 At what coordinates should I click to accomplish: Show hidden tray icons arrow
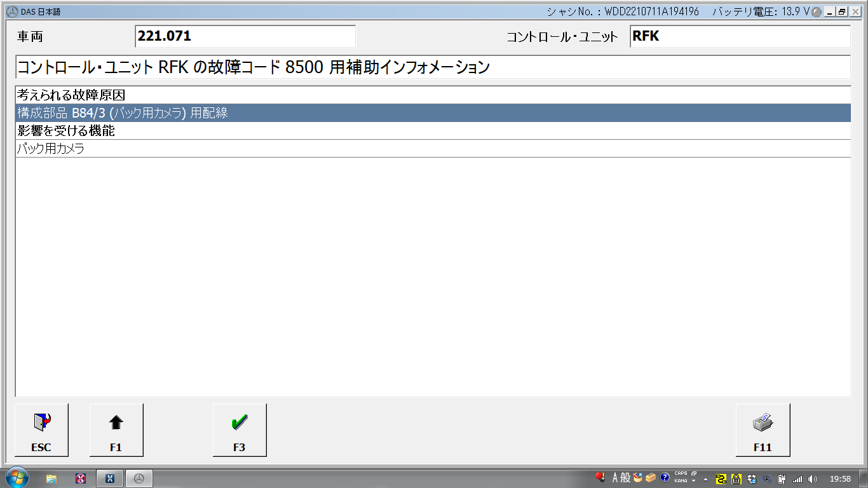[705, 479]
